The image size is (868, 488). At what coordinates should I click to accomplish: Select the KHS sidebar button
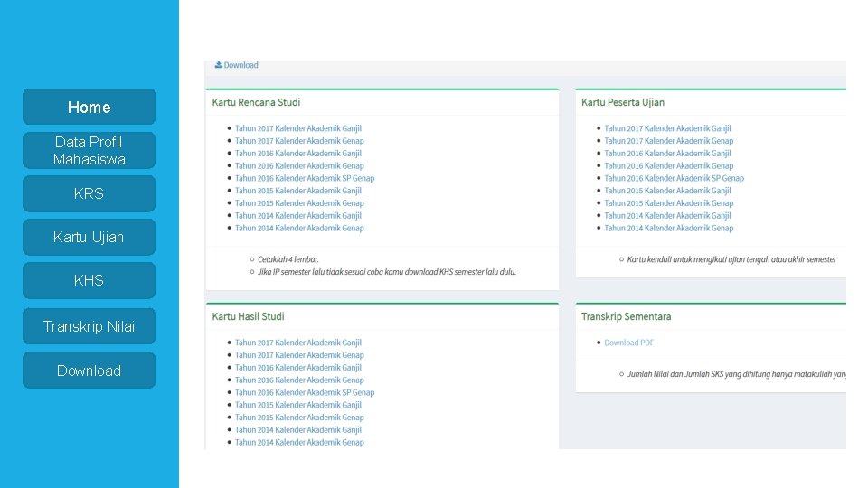[89, 280]
